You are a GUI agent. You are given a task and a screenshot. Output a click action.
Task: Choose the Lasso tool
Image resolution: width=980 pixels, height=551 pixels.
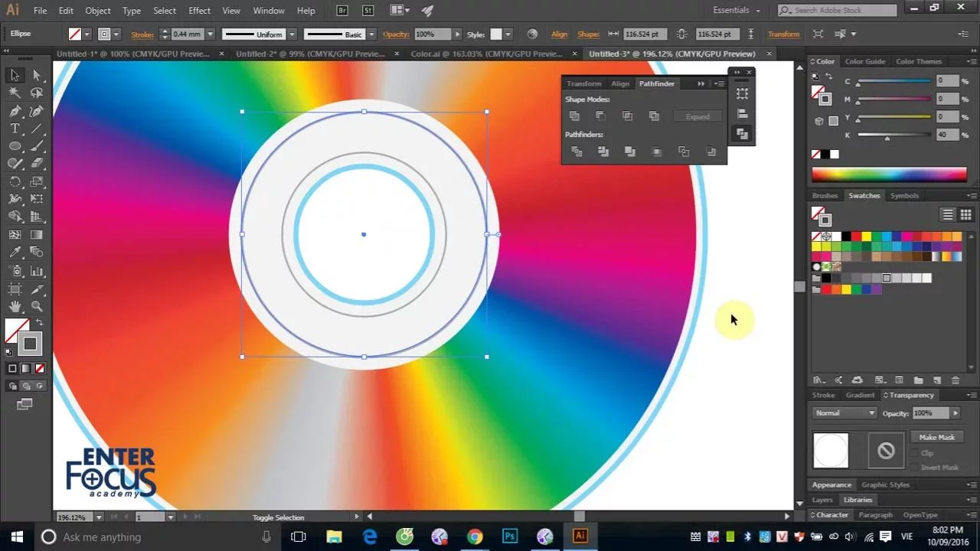(37, 93)
